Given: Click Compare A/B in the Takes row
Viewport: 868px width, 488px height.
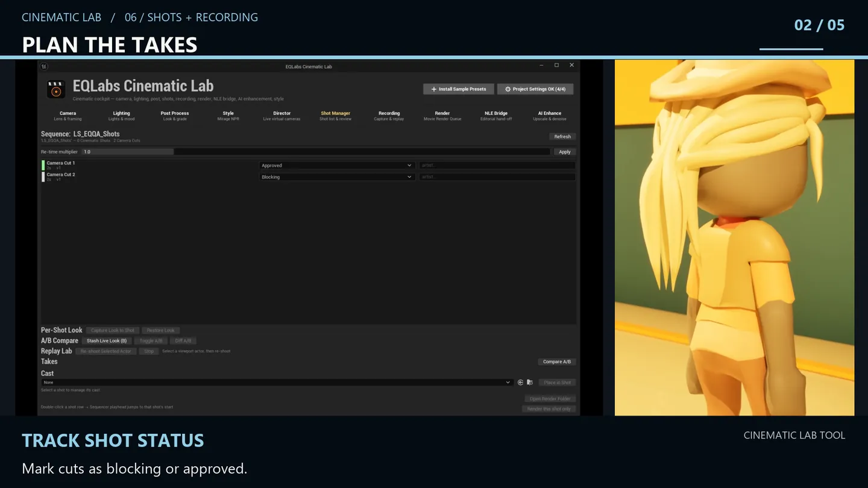Looking at the screenshot, I should pyautogui.click(x=557, y=362).
